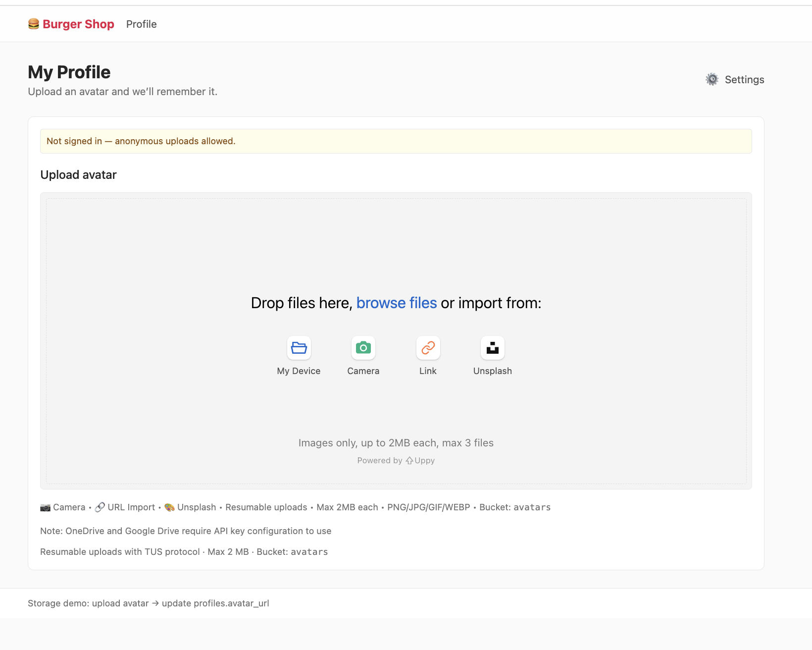Open the Unsplash import icon
This screenshot has width=812, height=650.
[492, 348]
